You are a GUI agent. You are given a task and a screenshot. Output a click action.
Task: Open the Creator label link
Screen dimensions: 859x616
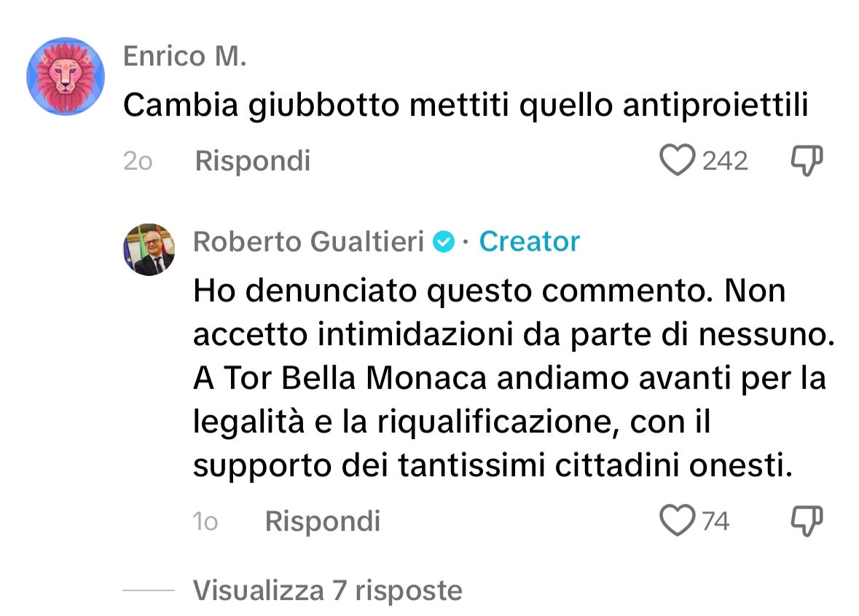[x=530, y=241]
